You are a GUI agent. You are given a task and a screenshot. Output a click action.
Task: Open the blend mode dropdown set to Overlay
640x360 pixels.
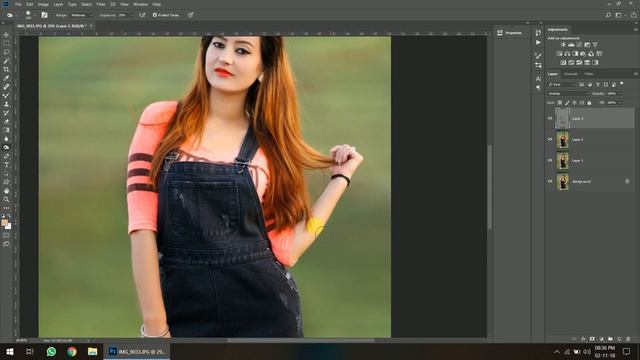[568, 93]
